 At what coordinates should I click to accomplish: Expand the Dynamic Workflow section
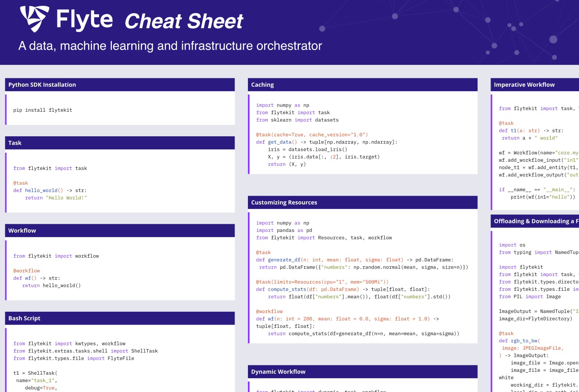click(278, 371)
